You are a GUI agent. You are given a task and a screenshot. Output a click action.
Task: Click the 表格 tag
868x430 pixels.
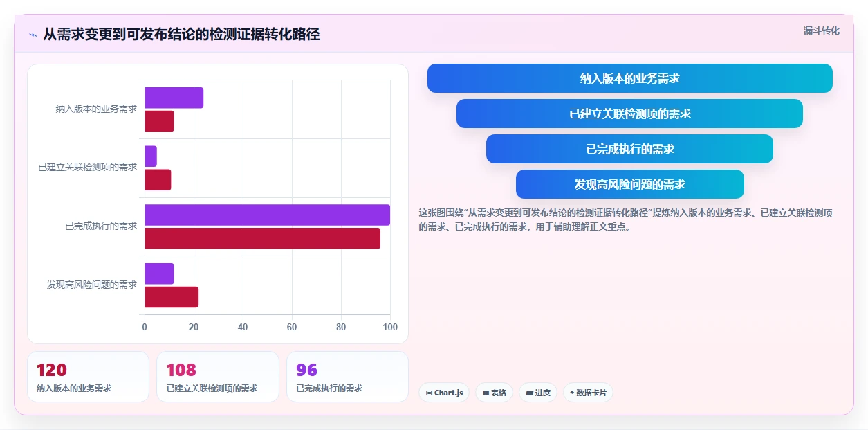pyautogui.click(x=494, y=393)
